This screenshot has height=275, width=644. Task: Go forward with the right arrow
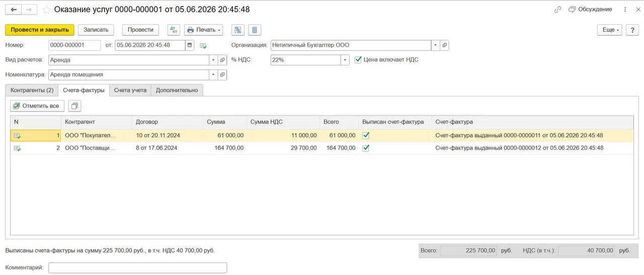click(29, 10)
